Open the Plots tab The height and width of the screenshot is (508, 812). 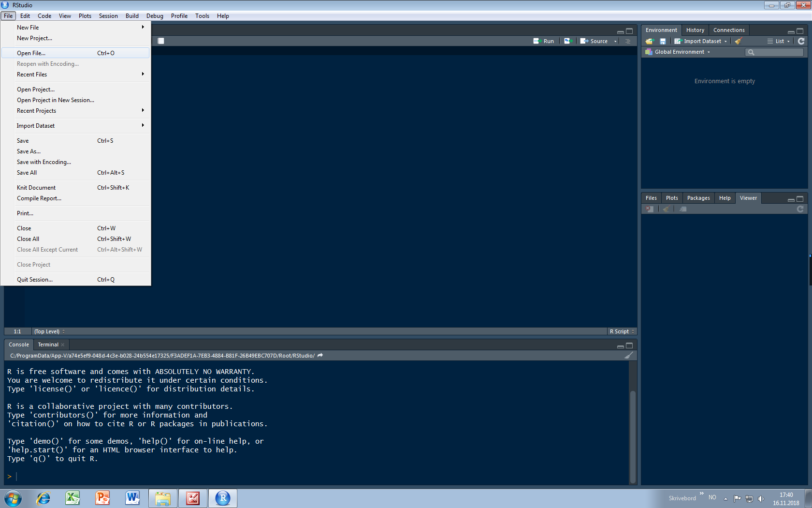pyautogui.click(x=672, y=198)
